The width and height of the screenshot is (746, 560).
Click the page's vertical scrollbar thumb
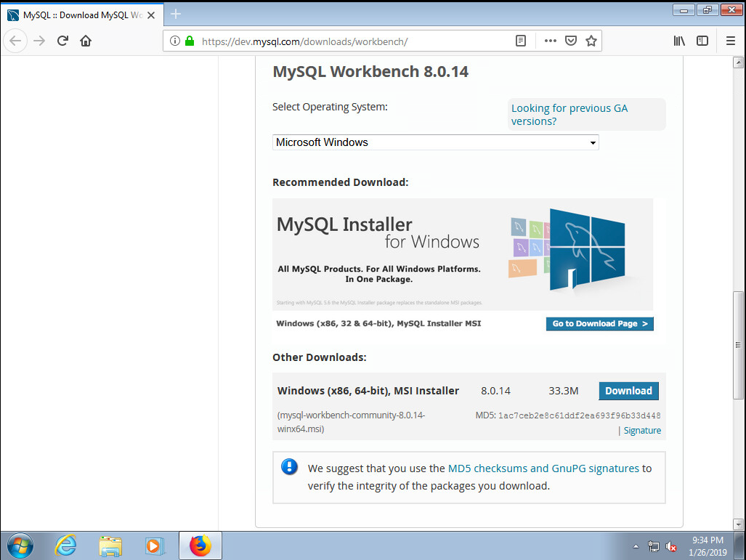738,345
